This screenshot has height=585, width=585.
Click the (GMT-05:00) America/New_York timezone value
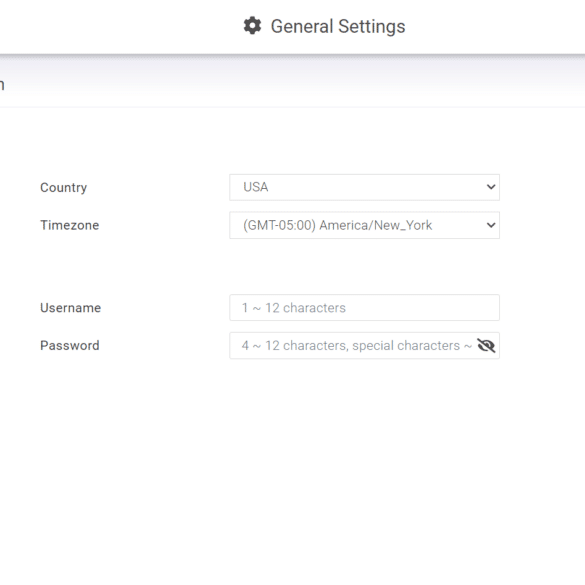coord(337,225)
